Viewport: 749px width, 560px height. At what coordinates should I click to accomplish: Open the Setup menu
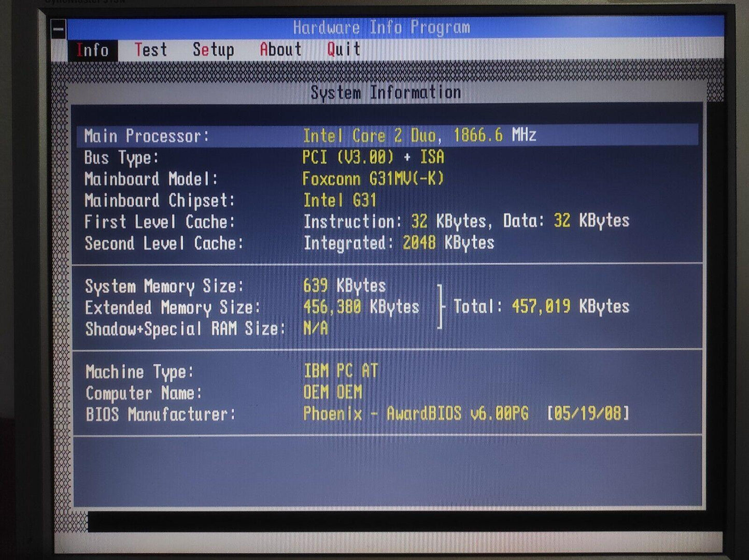213,50
